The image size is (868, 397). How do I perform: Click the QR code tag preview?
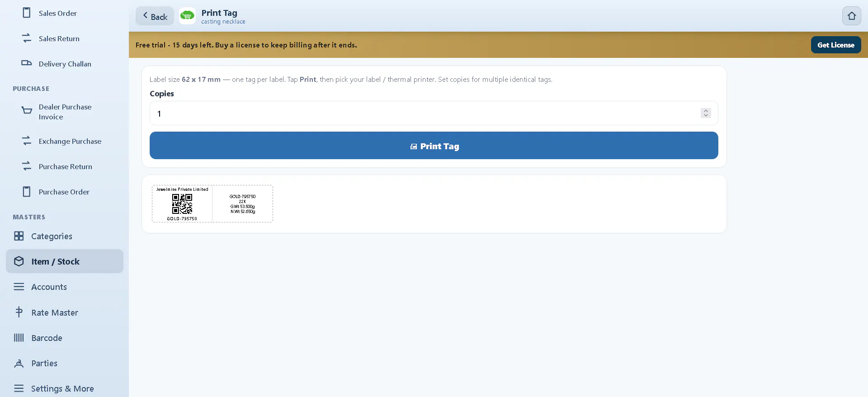[182, 204]
